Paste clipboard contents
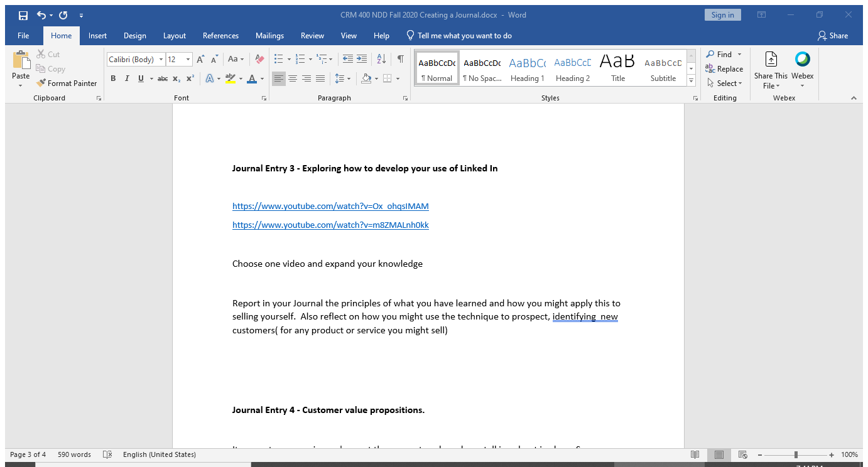 tap(21, 69)
